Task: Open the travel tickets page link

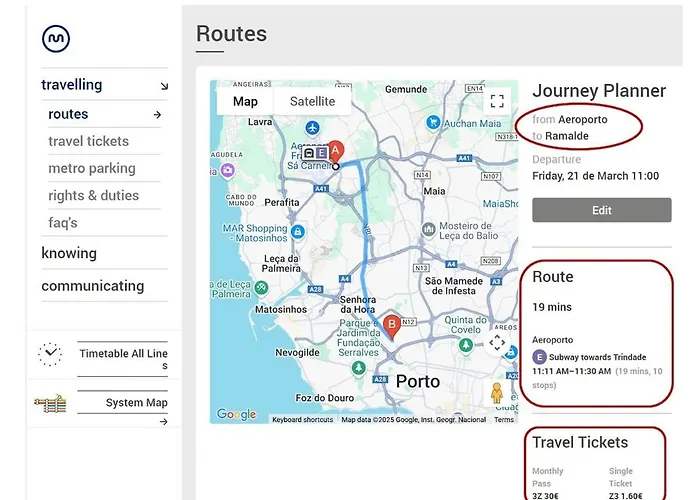Action: [x=88, y=142]
